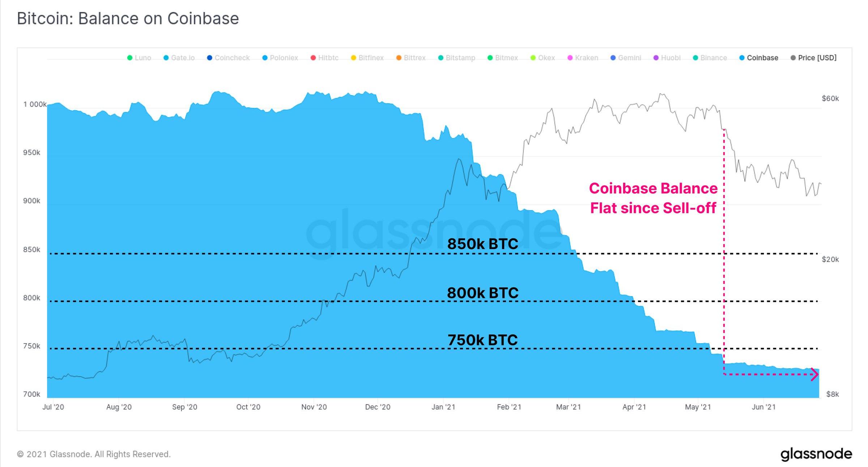Click the purple Huobi legend dot
The image size is (868, 467).
coord(656,58)
